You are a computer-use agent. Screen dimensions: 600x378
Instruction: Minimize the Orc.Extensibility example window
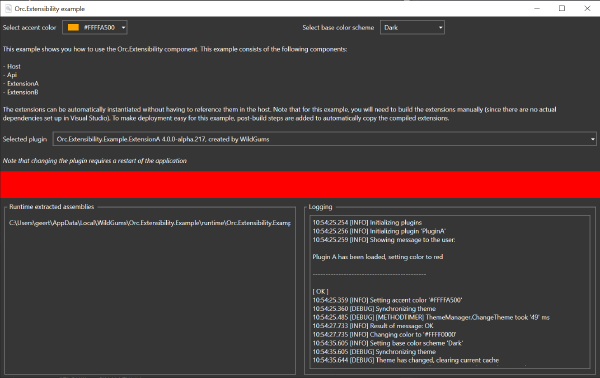pos(537,8)
